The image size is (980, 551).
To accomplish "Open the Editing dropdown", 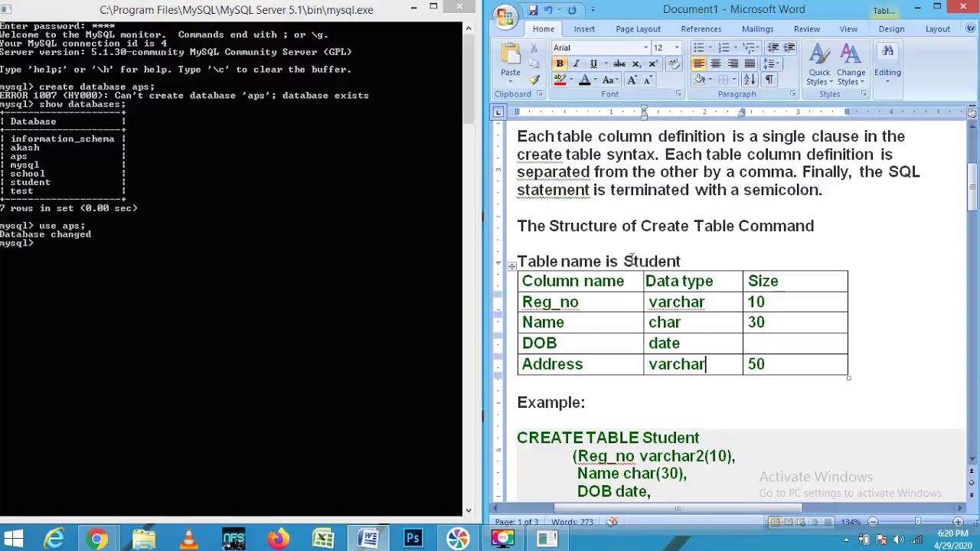I will pos(887,65).
